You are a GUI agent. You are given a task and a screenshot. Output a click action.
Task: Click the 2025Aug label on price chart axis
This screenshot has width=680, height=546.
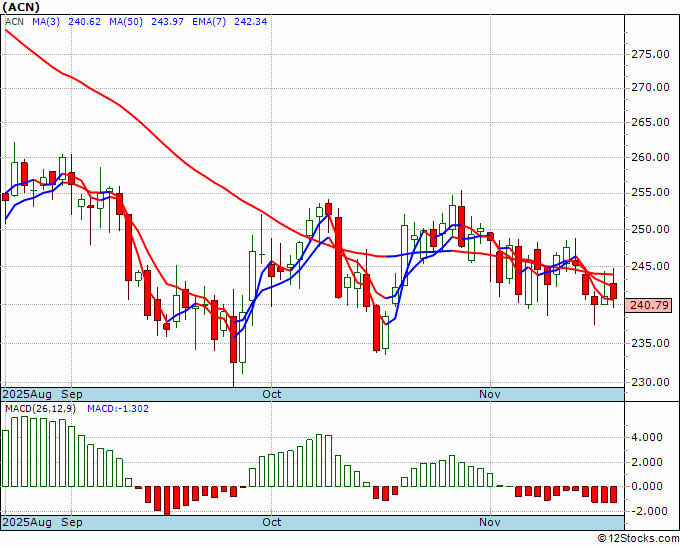[x=27, y=395]
